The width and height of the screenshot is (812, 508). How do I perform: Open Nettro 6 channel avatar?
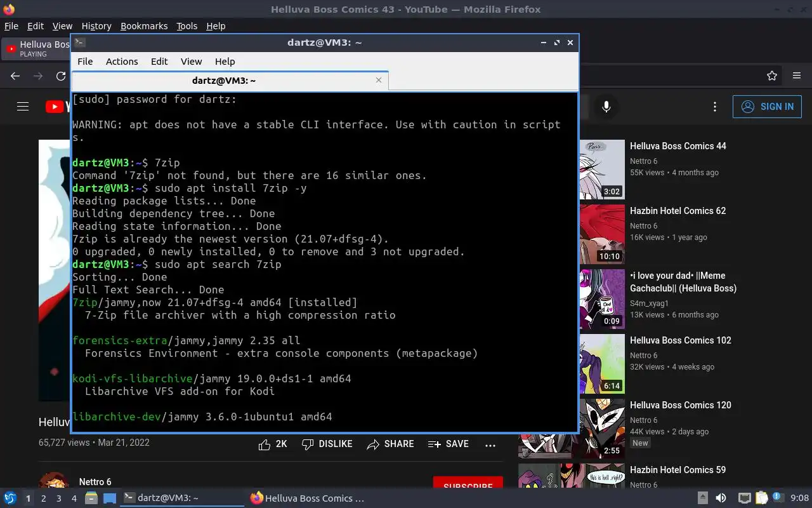click(x=54, y=481)
